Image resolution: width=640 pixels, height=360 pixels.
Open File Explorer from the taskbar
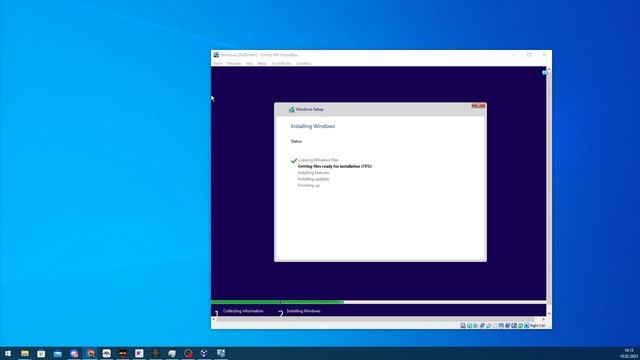click(25, 353)
